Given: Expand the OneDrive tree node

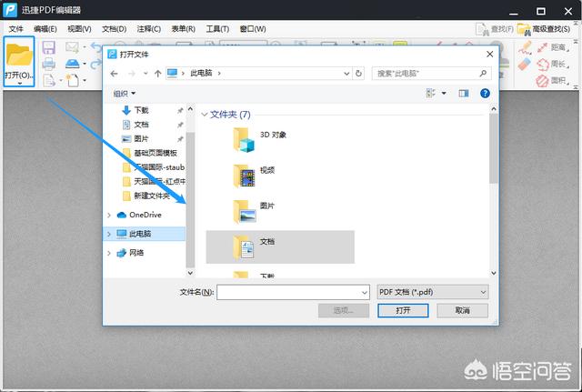Looking at the screenshot, I should pos(110,215).
